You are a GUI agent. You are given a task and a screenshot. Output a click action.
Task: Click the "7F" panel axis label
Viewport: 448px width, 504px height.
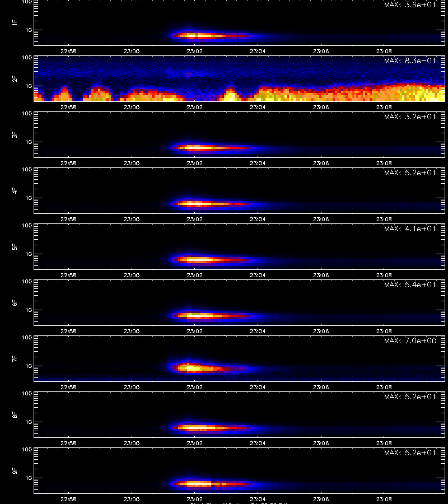15,358
